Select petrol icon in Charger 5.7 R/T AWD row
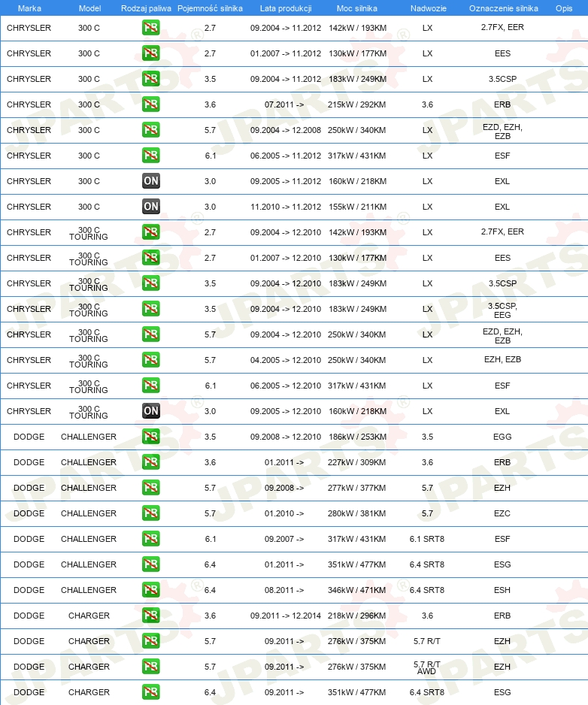The image size is (588, 705). coord(150,667)
